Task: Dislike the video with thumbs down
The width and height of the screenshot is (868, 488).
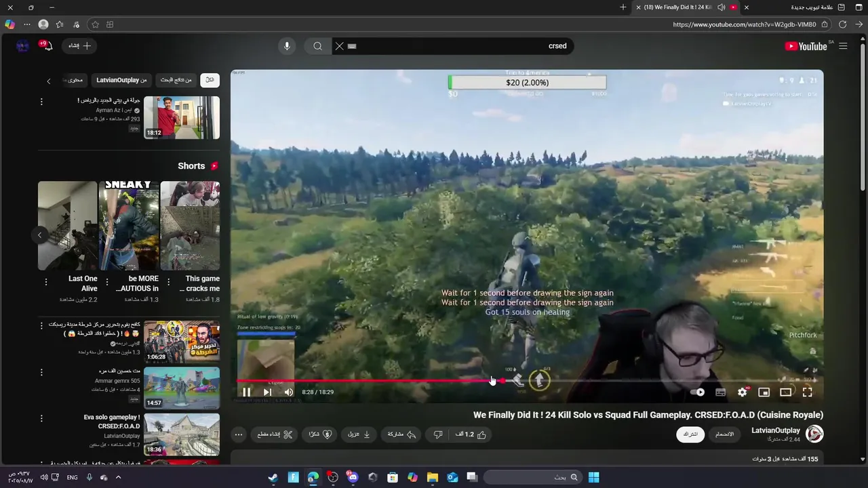Action: (x=438, y=434)
